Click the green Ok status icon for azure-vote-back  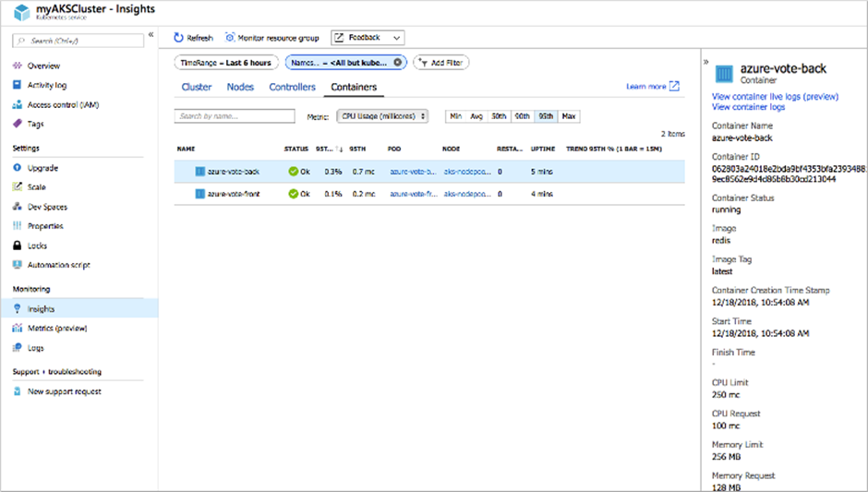click(293, 172)
